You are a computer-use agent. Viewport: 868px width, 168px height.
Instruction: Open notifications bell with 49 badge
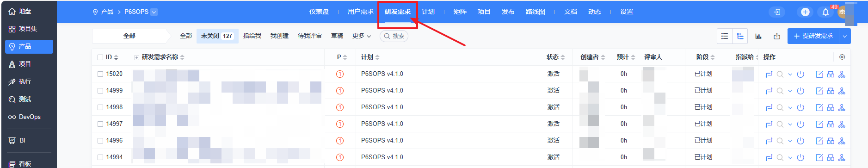825,12
